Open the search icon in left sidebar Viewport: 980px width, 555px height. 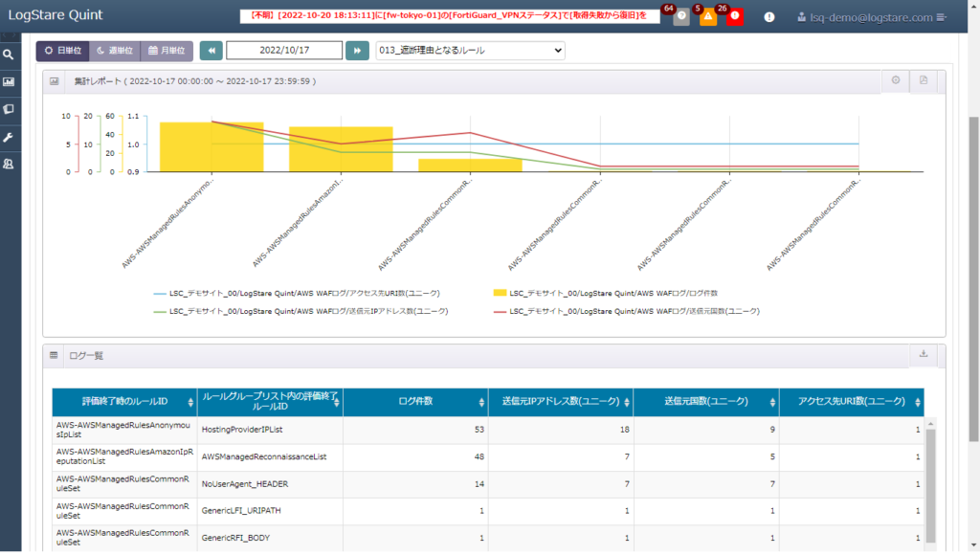pos(8,55)
